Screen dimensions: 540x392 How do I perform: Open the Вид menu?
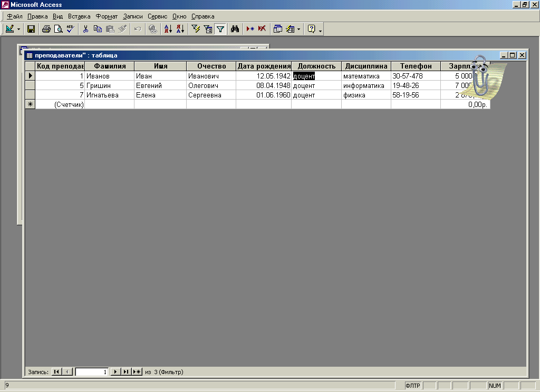click(x=57, y=16)
